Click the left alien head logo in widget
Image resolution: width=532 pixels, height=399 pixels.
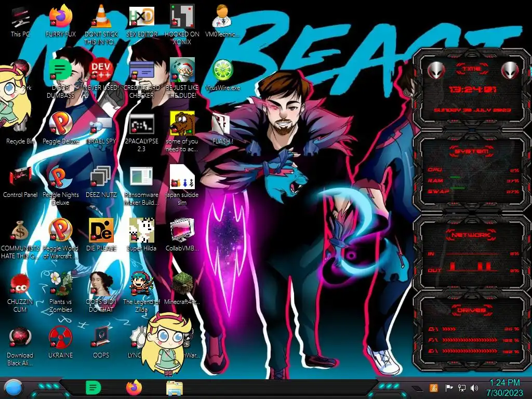coord(436,70)
